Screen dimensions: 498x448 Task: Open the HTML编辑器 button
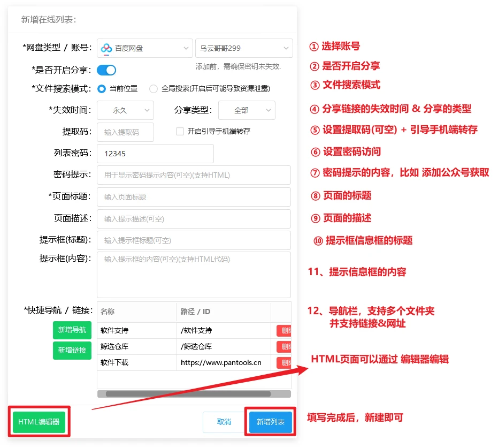pyautogui.click(x=39, y=422)
